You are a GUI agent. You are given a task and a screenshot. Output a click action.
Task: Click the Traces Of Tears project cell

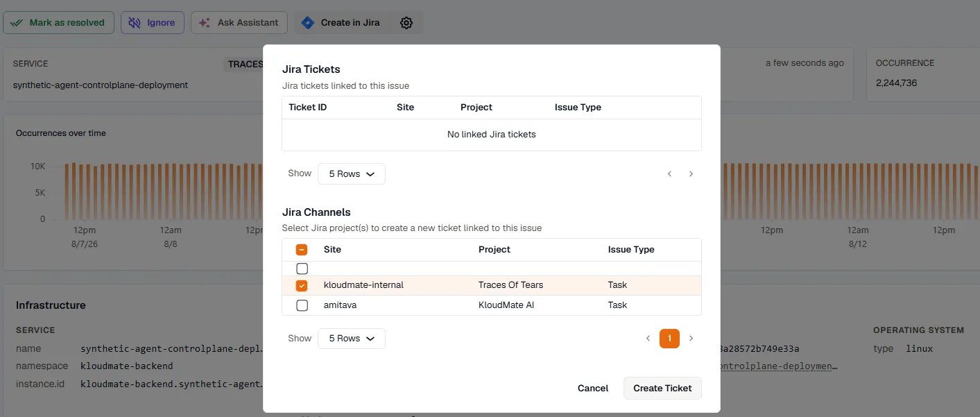(x=510, y=285)
